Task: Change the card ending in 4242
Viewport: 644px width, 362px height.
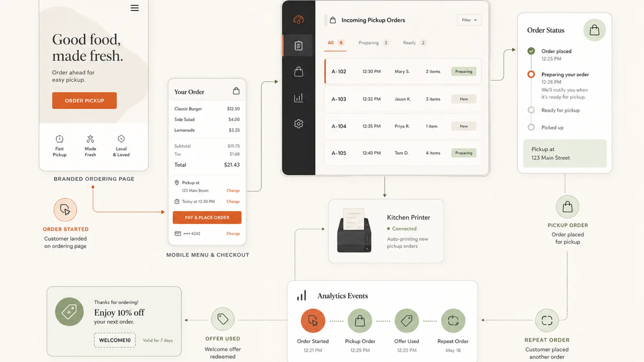Action: pyautogui.click(x=233, y=234)
